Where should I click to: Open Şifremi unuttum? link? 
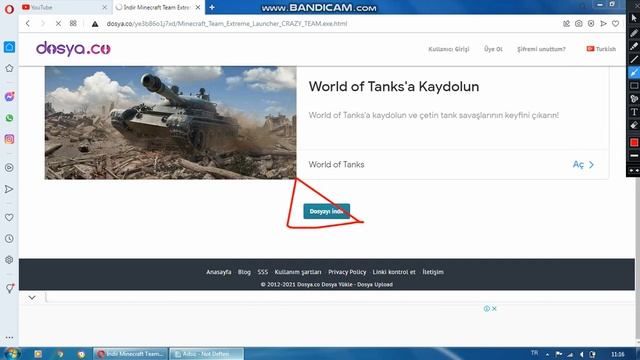[x=541, y=49]
